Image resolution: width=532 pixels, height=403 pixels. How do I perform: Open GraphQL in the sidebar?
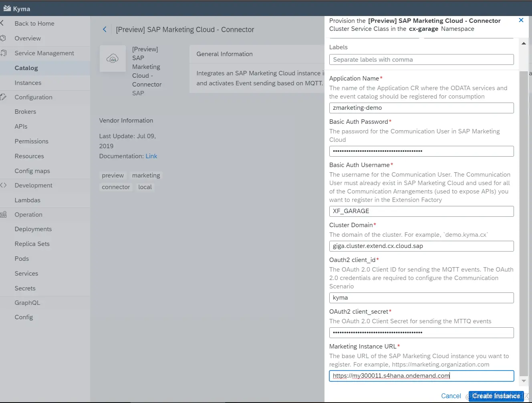coord(27,302)
